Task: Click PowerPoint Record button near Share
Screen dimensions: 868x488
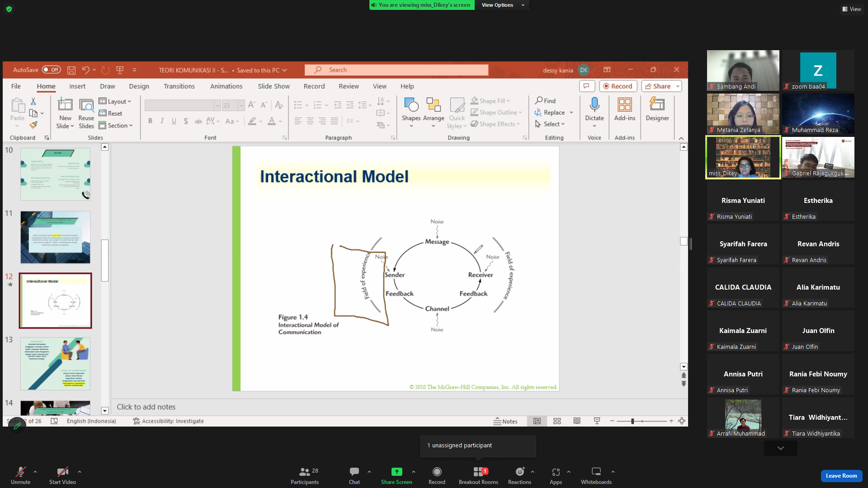Action: (618, 86)
